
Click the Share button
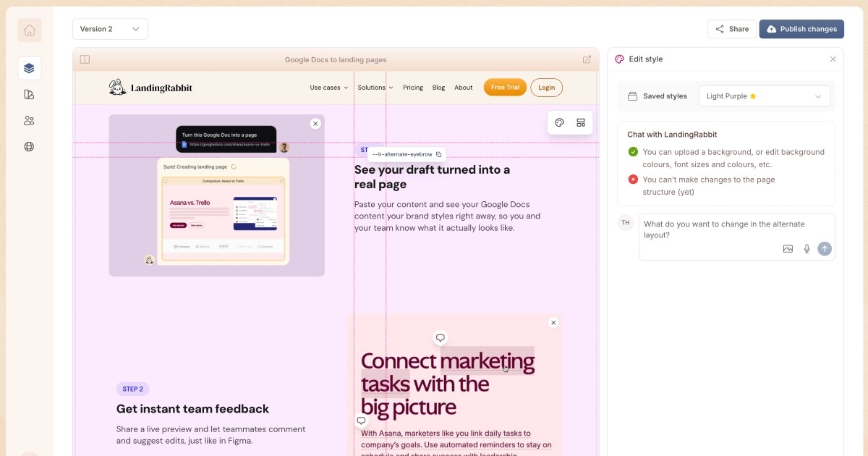[731, 29]
